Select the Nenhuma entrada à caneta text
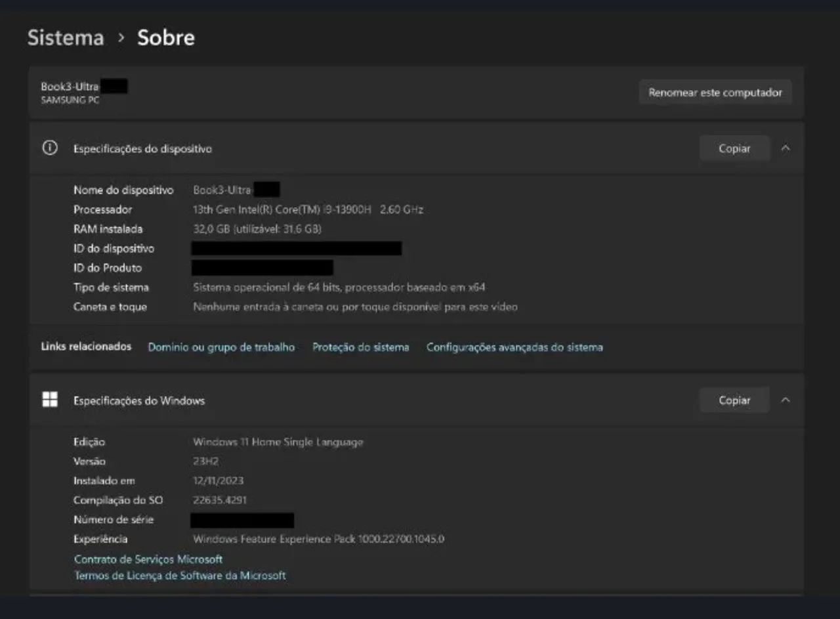The height and width of the screenshot is (619, 840). point(355,307)
